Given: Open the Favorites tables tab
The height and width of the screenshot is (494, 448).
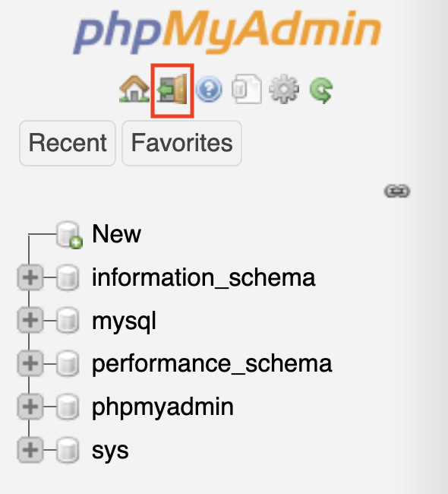Looking at the screenshot, I should click(182, 143).
